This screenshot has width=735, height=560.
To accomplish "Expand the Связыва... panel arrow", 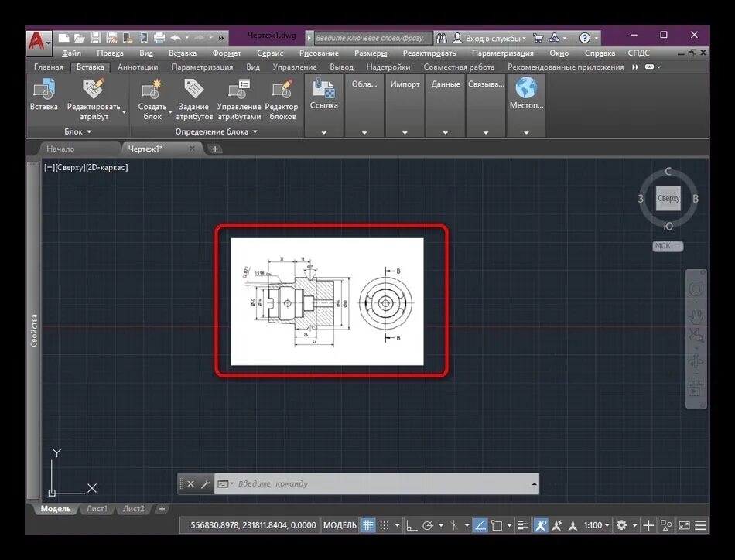I will 486,133.
